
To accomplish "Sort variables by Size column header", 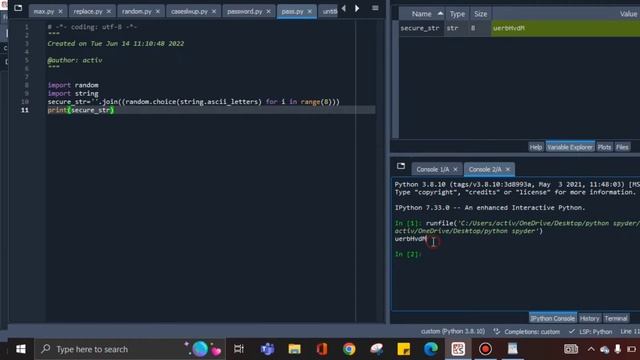I will [480, 14].
